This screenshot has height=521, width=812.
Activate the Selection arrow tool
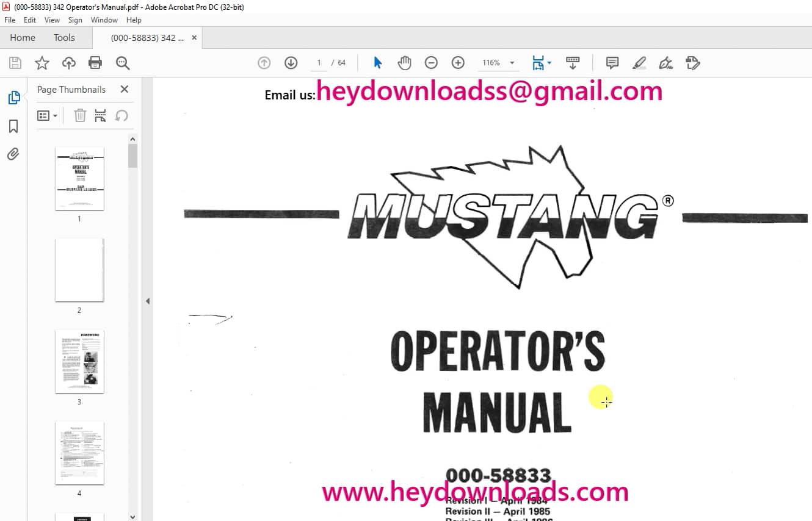377,63
